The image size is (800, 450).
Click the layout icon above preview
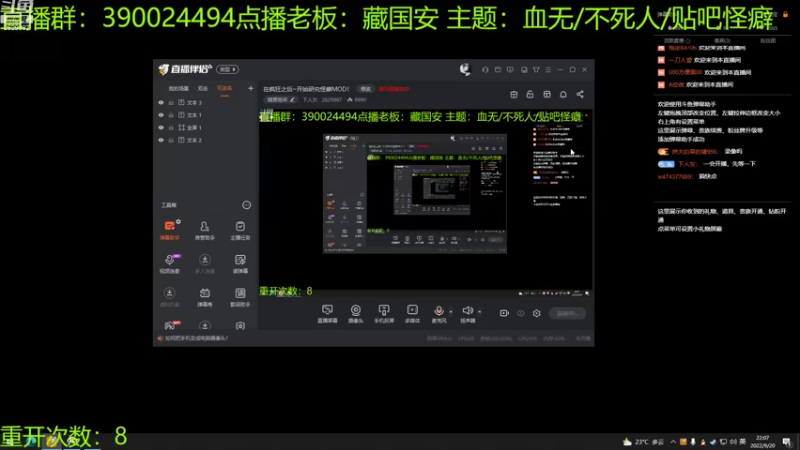547,94
